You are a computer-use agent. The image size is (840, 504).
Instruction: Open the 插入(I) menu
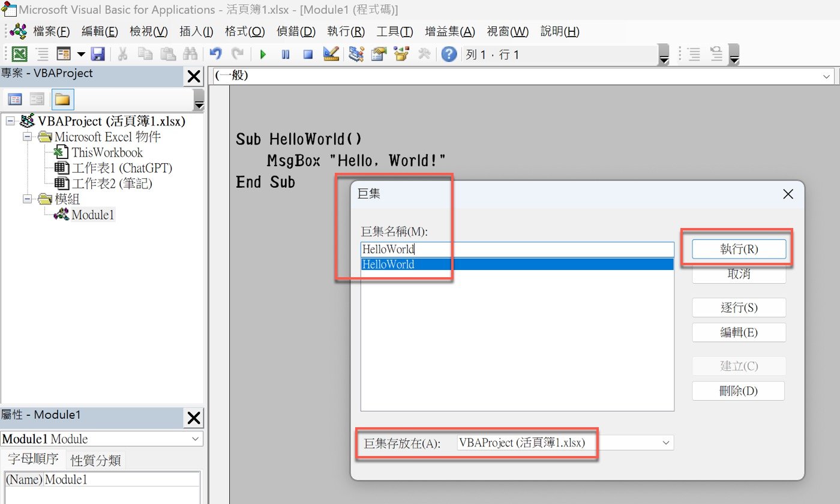(x=196, y=32)
